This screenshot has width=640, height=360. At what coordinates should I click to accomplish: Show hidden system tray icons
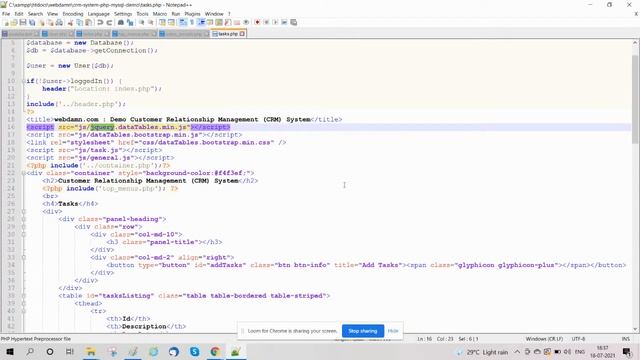pos(517,351)
